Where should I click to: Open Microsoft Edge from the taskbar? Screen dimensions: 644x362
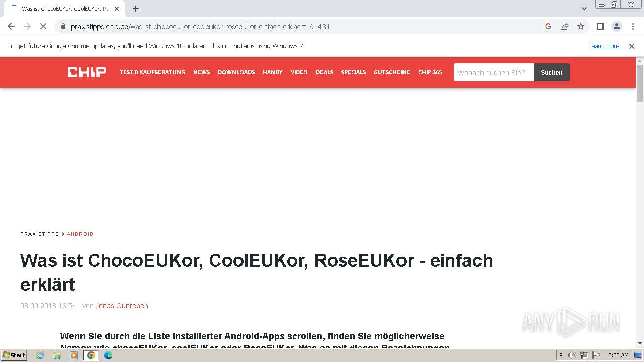click(x=108, y=355)
